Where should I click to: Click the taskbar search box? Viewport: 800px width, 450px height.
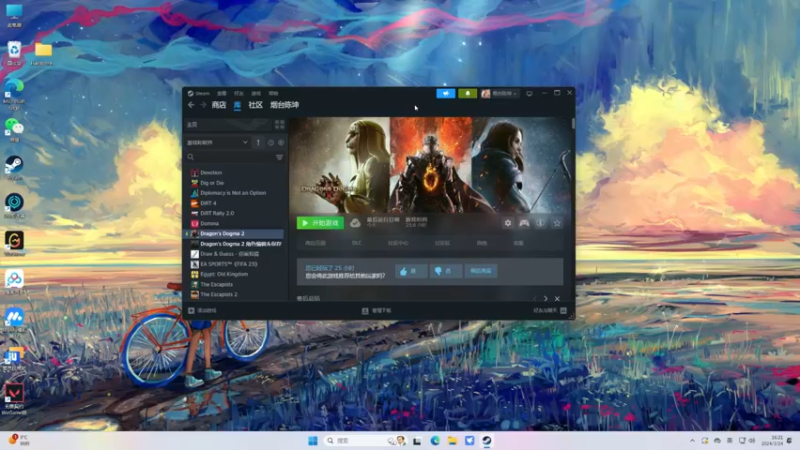[x=365, y=440]
